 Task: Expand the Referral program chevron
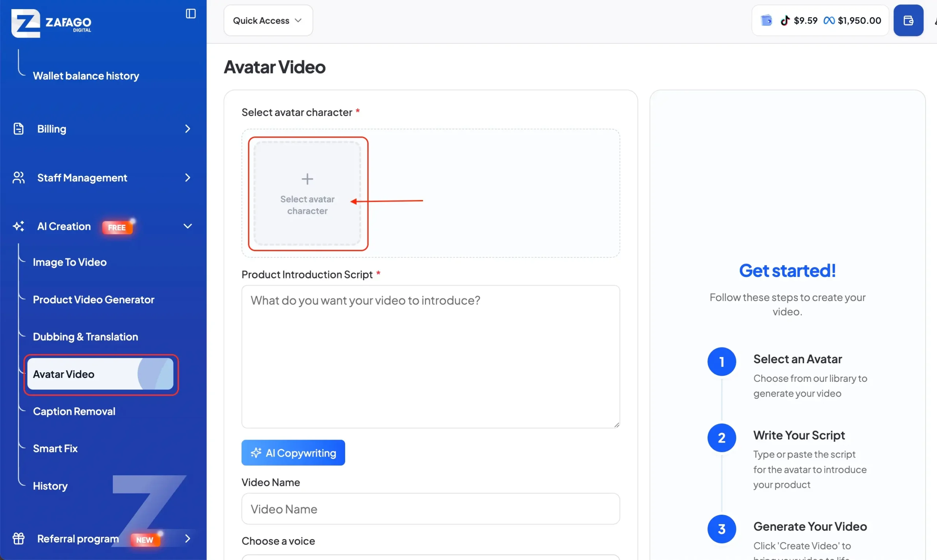pos(188,538)
